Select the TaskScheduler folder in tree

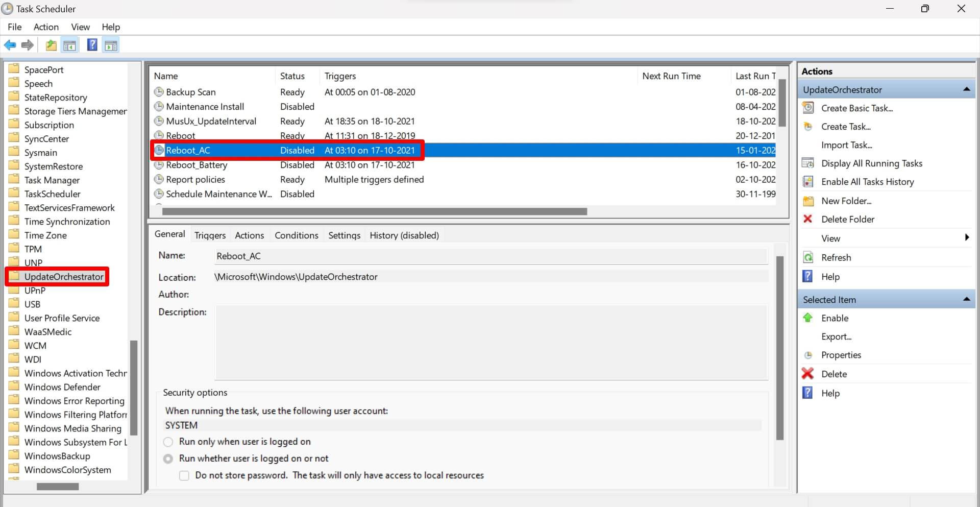52,194
